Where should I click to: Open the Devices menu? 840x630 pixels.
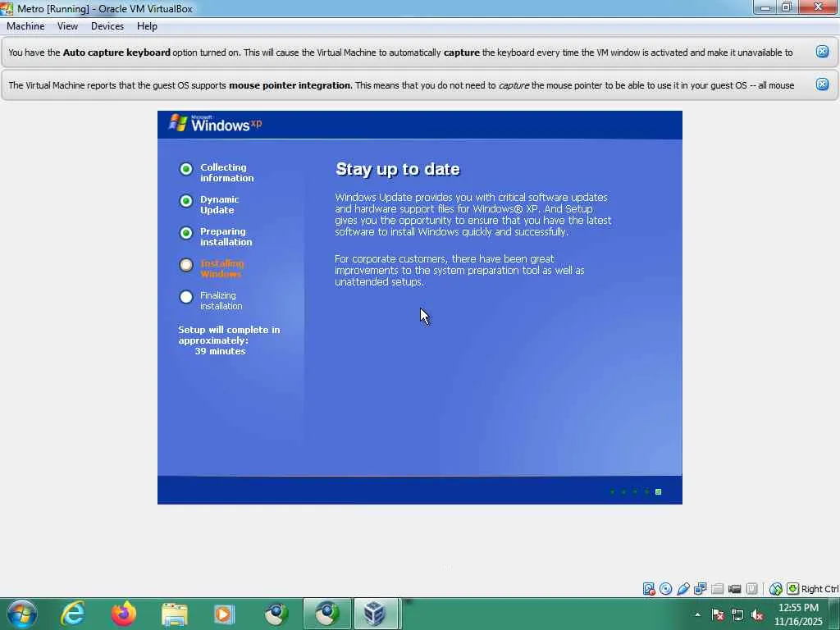click(107, 26)
